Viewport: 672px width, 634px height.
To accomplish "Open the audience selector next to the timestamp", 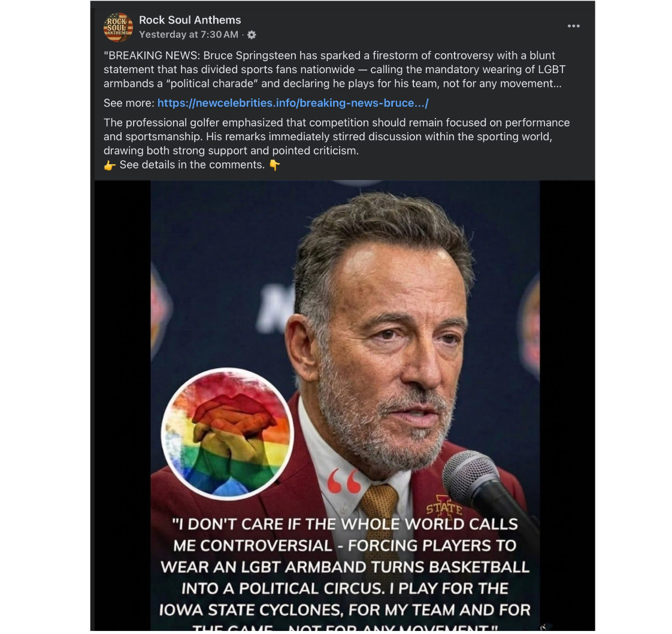I will 252,35.
